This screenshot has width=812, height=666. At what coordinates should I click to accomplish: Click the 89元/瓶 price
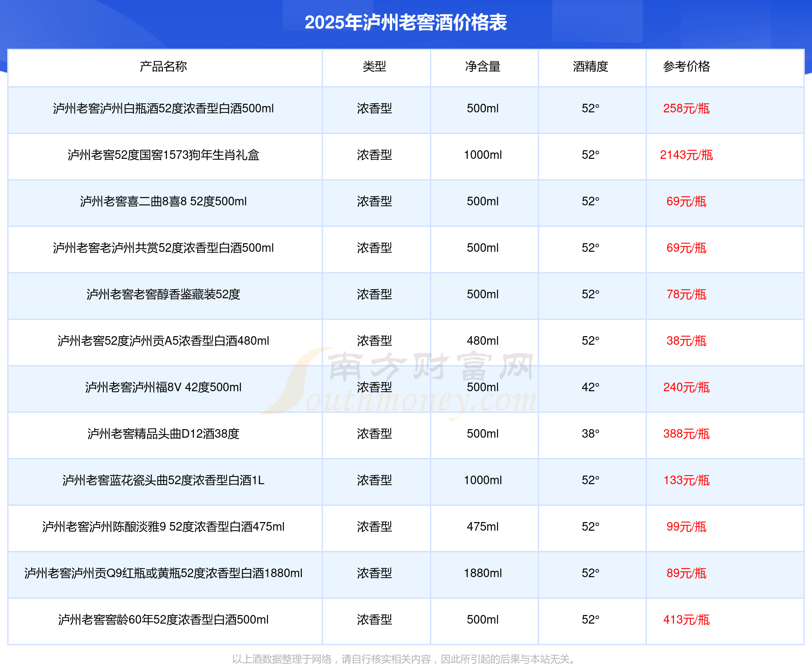click(686, 573)
